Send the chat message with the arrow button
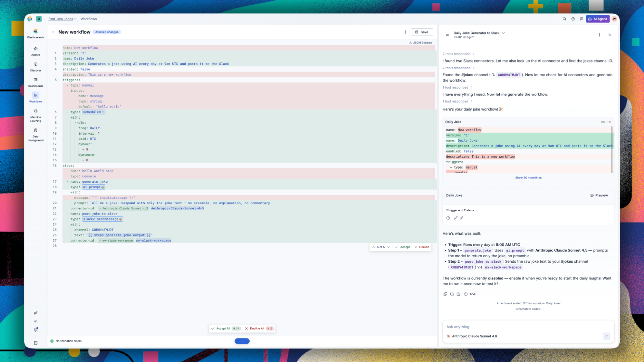The height and width of the screenshot is (362, 644). click(x=606, y=336)
